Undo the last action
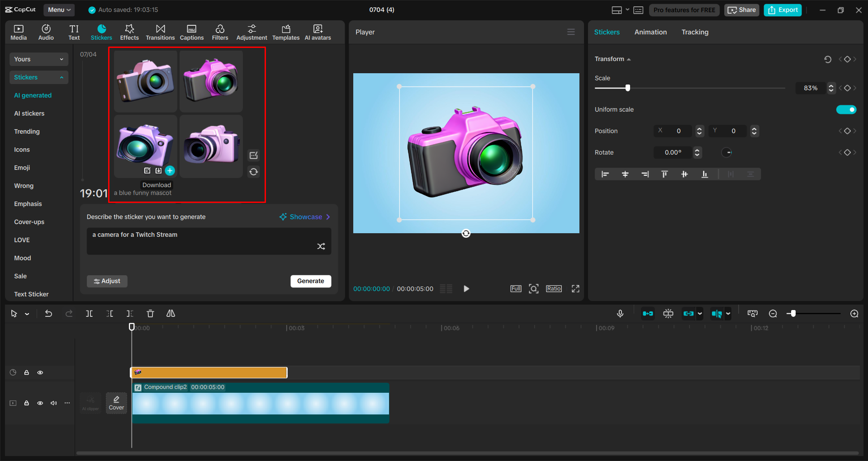 pyautogui.click(x=48, y=313)
